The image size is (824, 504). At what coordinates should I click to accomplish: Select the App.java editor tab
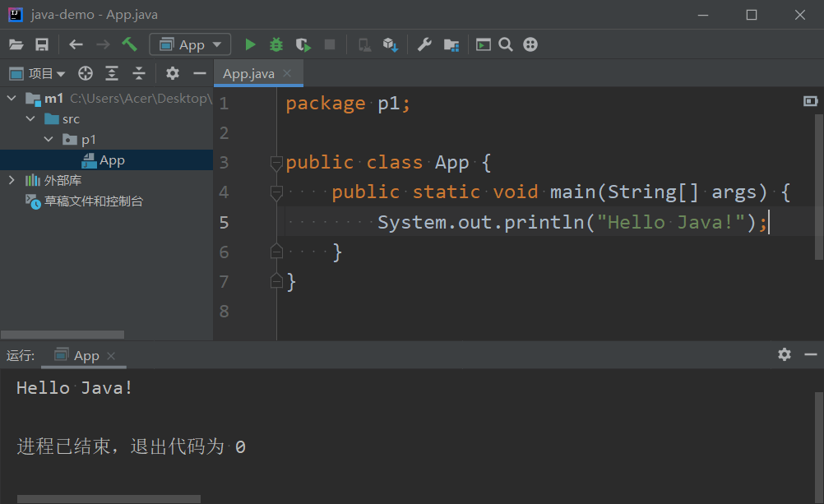point(249,73)
